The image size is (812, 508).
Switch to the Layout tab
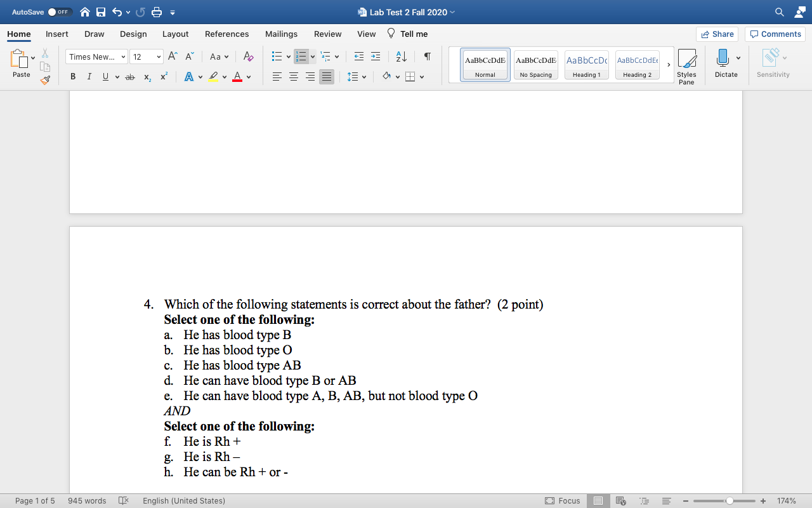pyautogui.click(x=175, y=34)
